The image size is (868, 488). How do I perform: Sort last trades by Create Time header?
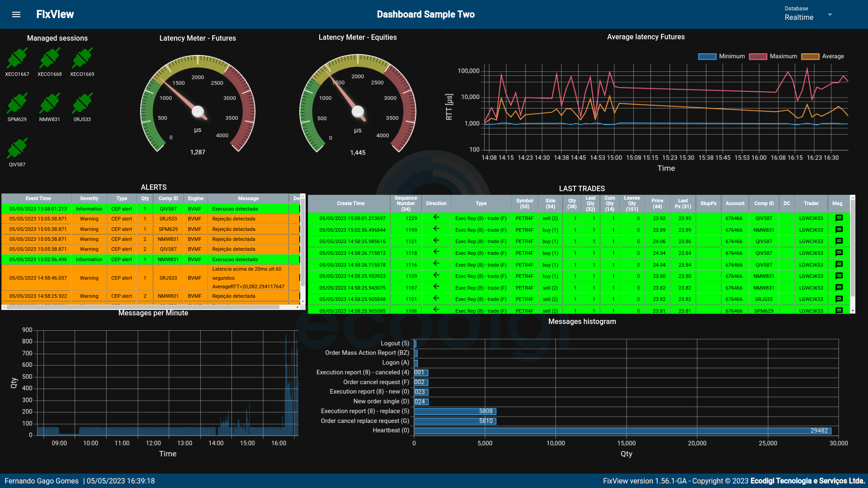(350, 203)
